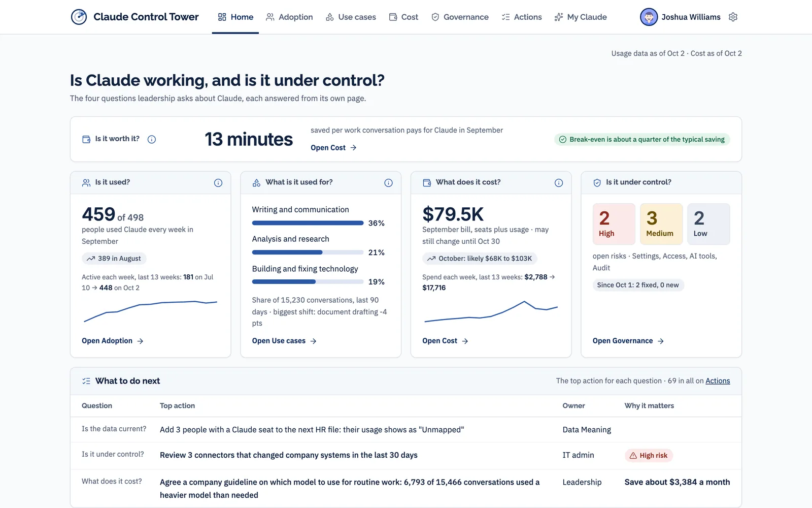Image resolution: width=812 pixels, height=508 pixels.
Task: Click the wallet icon beside 'Is it worth it?'
Action: 86,139
